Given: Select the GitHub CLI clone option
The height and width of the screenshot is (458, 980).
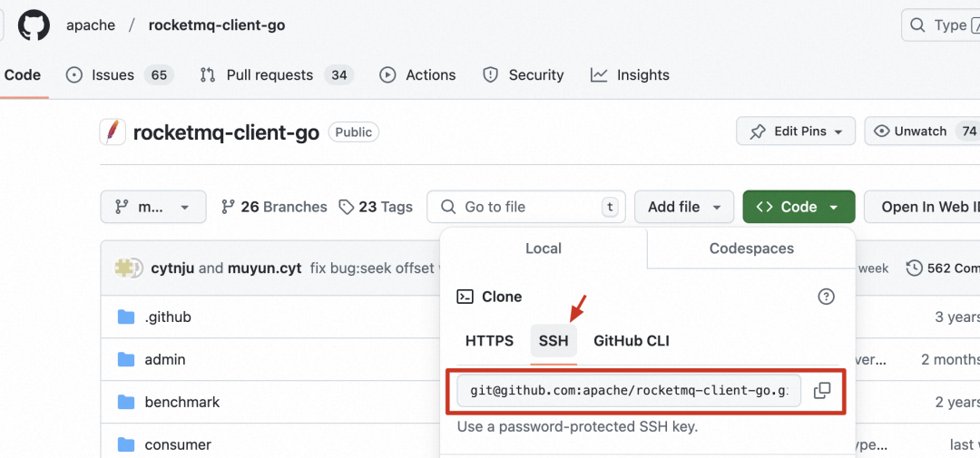Looking at the screenshot, I should tap(632, 340).
